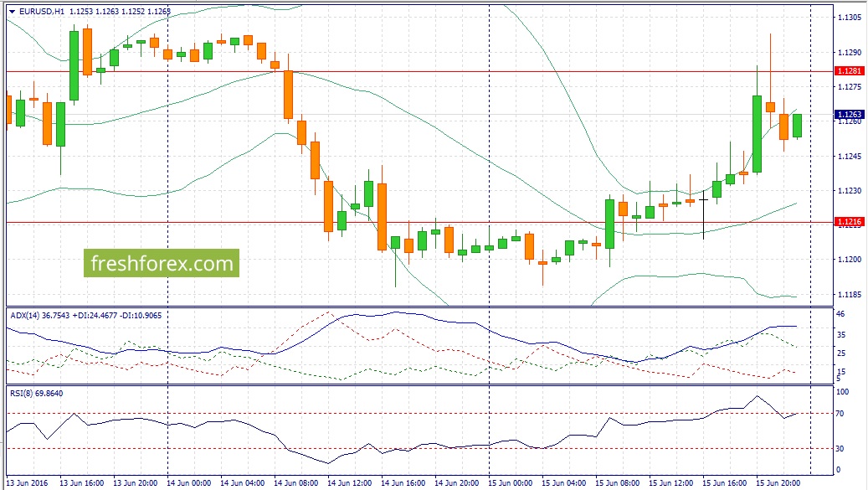Click the 14 Jun 00:00 time label

click(189, 482)
